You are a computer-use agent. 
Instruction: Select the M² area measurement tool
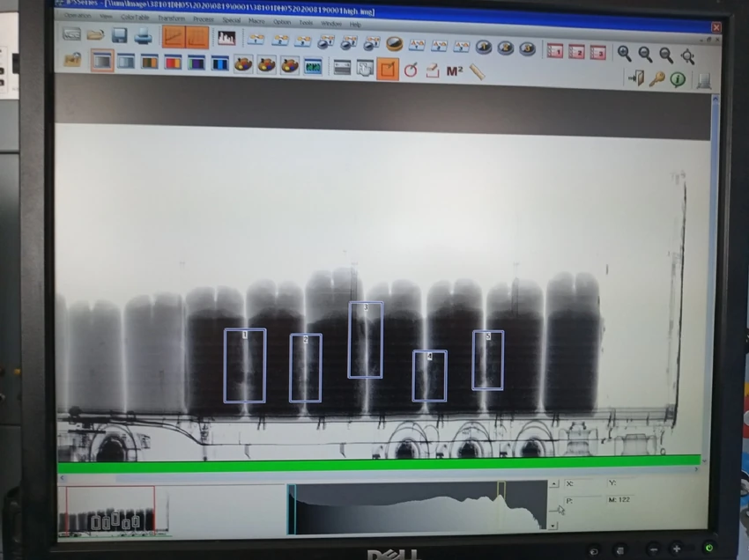point(455,71)
